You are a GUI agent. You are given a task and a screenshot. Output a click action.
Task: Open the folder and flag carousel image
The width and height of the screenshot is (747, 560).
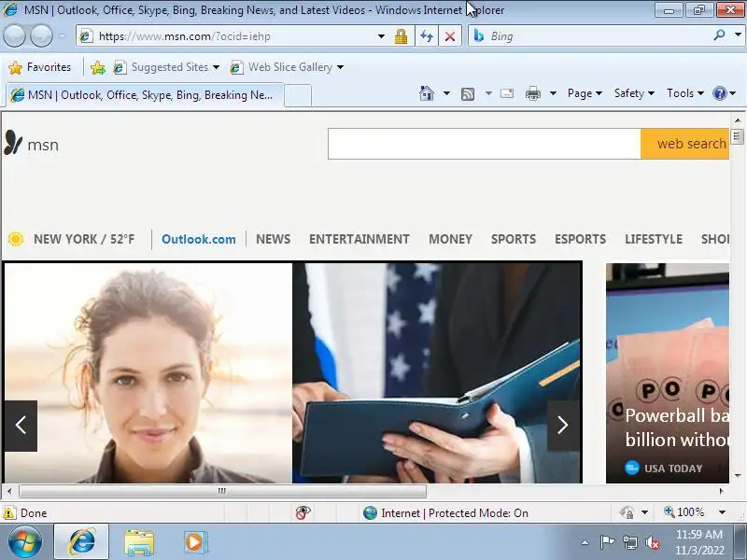[x=437, y=372]
